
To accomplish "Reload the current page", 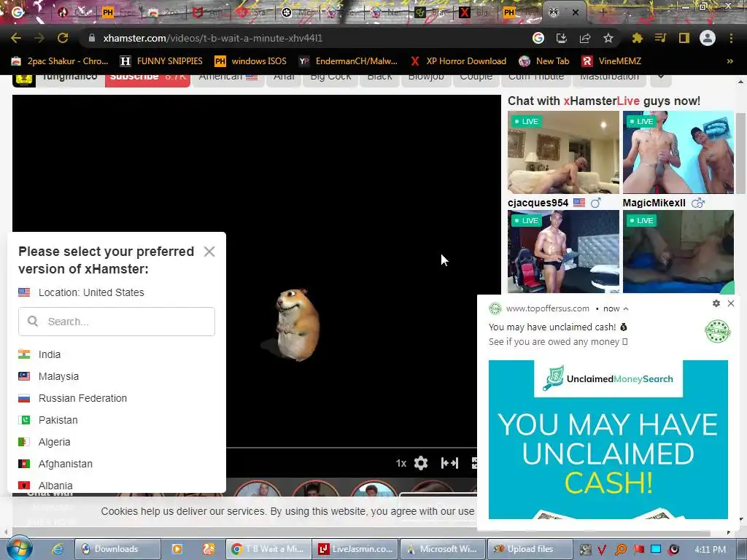I will (63, 38).
